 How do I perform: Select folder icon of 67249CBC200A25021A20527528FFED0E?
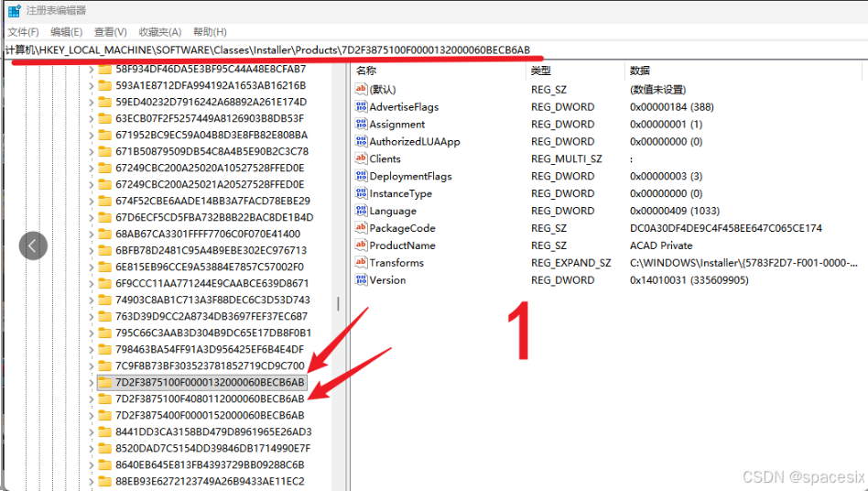point(104,184)
